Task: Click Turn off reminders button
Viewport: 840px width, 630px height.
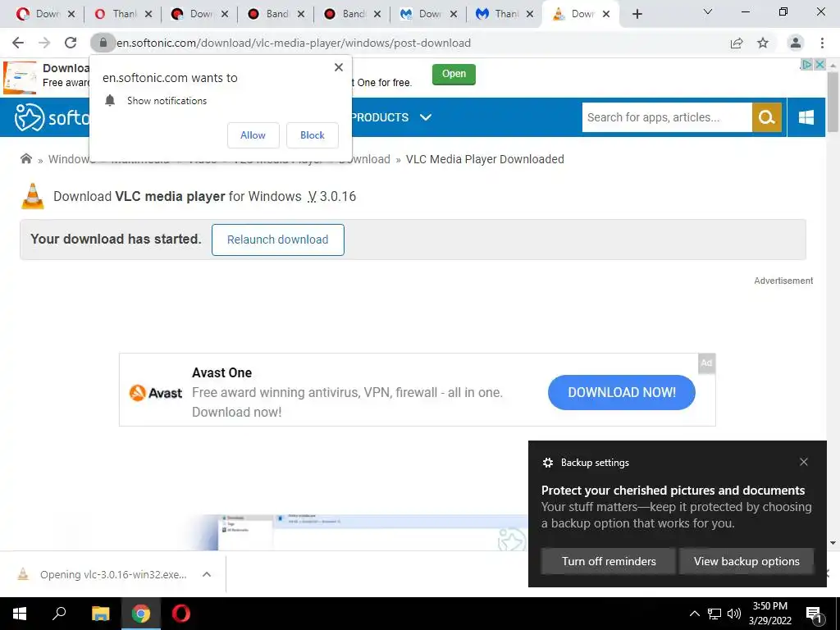Action: click(609, 561)
